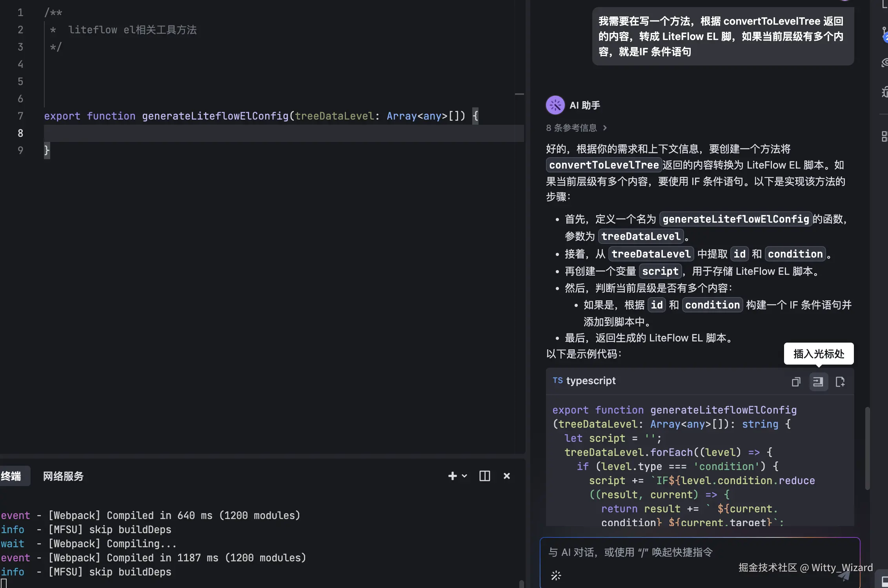Click the magic wand icon in chat input
Viewport: 888px width, 588px height.
(556, 575)
